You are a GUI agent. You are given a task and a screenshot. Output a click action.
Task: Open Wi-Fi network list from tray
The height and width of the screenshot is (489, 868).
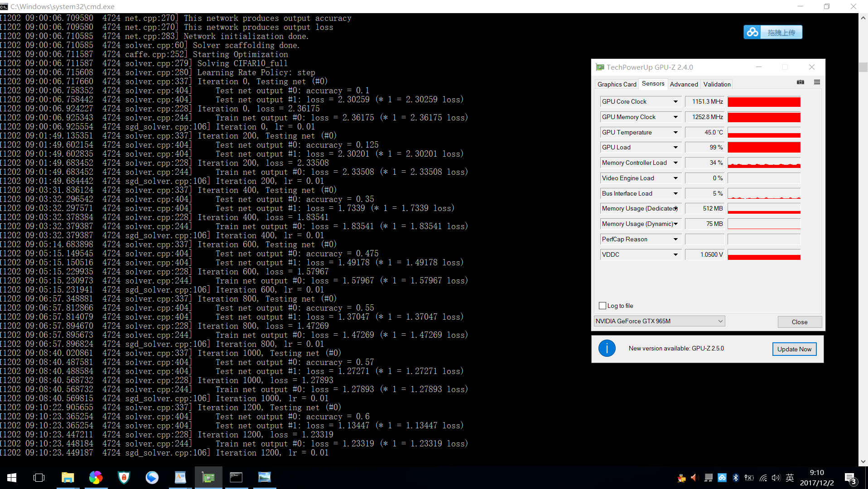(x=763, y=478)
